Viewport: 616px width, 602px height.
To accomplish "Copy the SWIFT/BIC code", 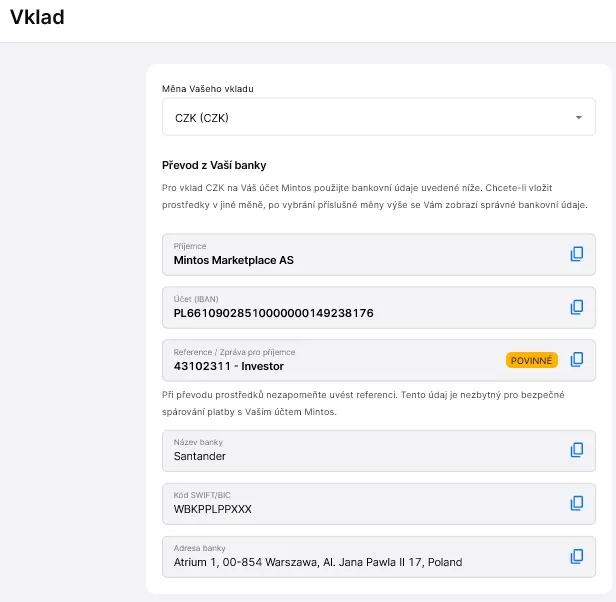I will tap(576, 503).
